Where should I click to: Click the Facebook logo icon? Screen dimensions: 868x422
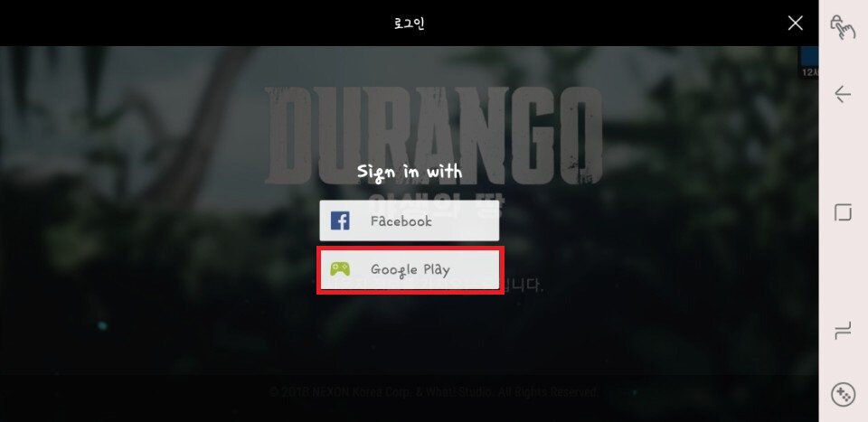[x=340, y=221]
